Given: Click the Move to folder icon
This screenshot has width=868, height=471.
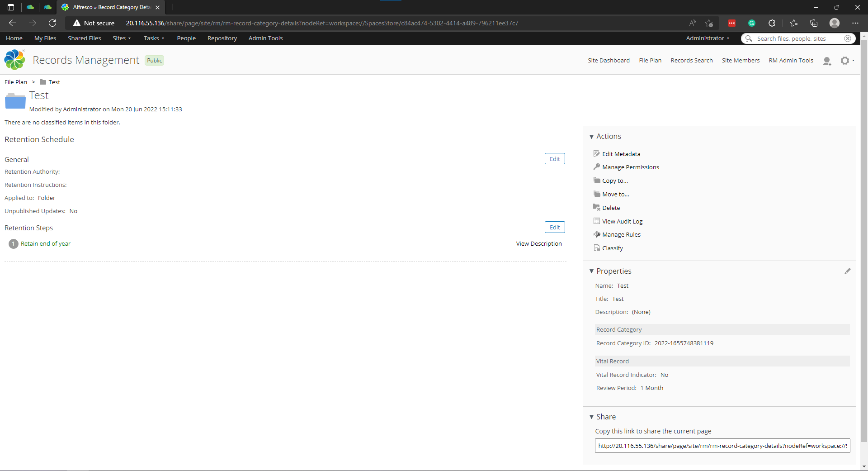Looking at the screenshot, I should (597, 194).
